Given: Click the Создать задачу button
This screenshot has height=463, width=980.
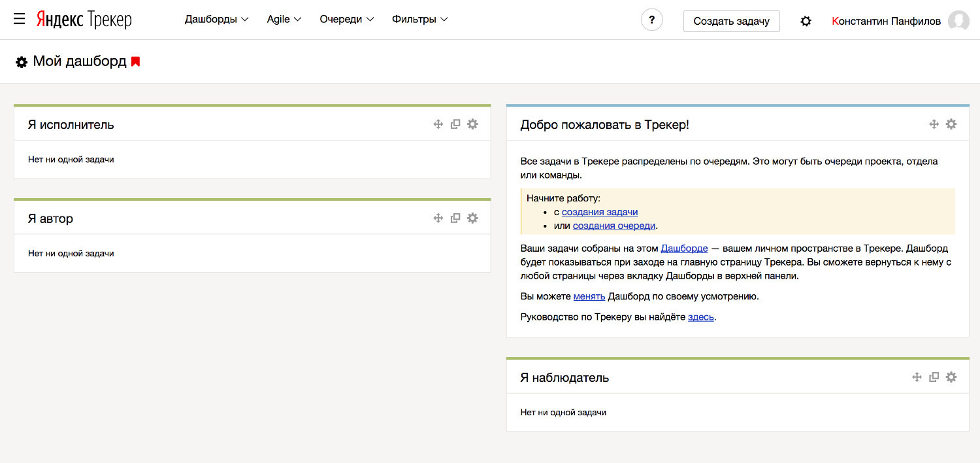Looking at the screenshot, I should [731, 21].
